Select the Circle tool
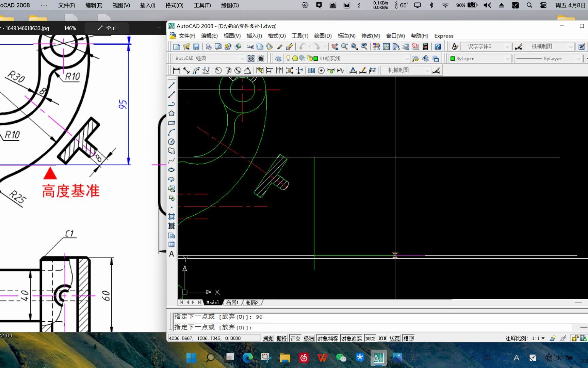This screenshot has width=588, height=368. 171,142
